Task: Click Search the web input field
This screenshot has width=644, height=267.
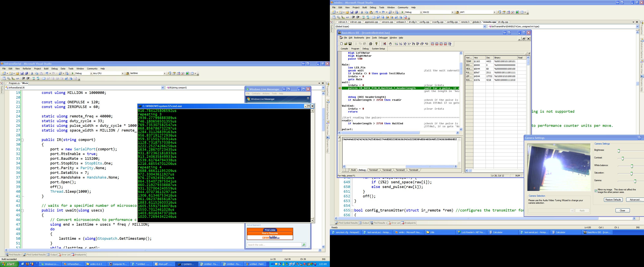Action: click(274, 245)
